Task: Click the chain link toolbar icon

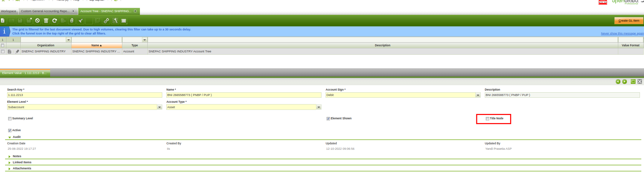Action: pyautogui.click(x=106, y=21)
